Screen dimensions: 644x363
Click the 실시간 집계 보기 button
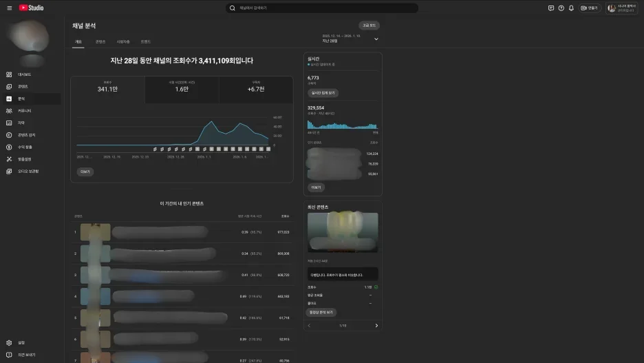coord(323,92)
